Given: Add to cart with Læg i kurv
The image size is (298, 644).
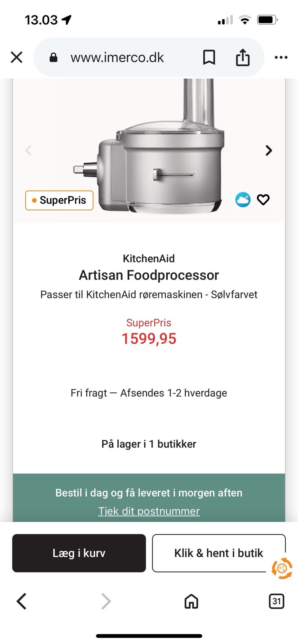Looking at the screenshot, I should click(79, 553).
